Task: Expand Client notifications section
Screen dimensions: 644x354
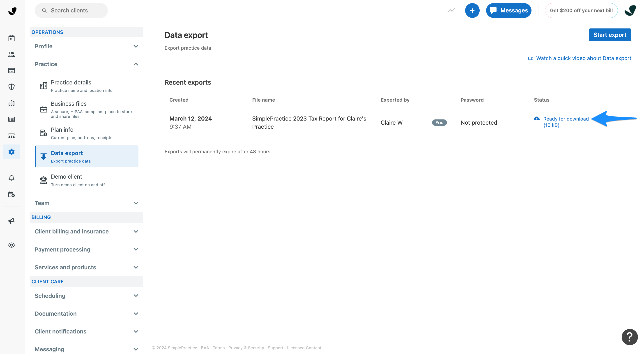Action: tap(87, 331)
